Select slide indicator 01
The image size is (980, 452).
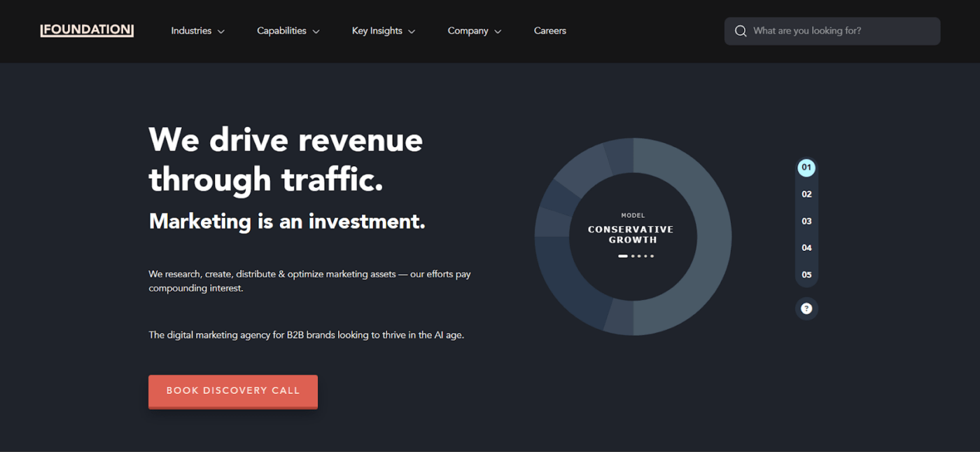click(x=806, y=167)
